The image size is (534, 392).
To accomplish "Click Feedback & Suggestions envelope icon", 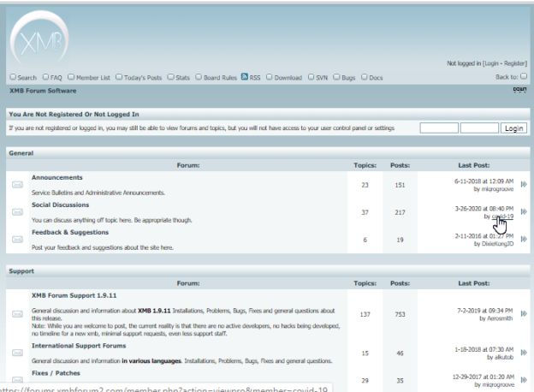I will pos(17,240).
